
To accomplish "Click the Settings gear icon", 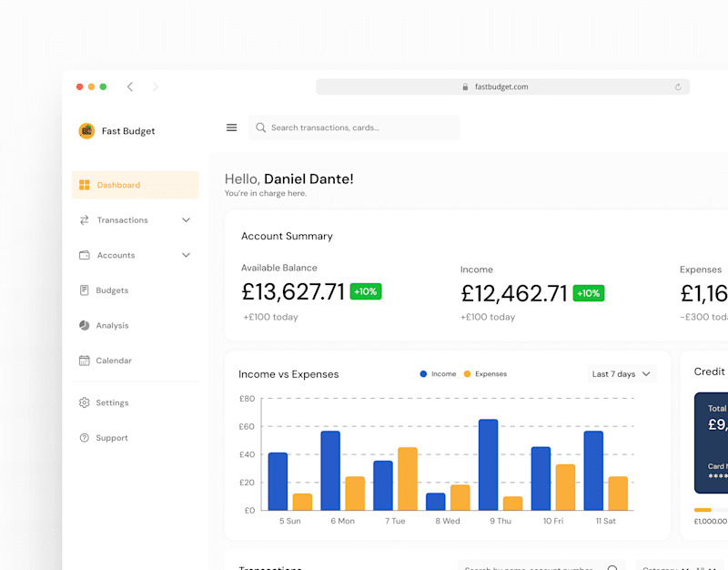I will pos(84,402).
